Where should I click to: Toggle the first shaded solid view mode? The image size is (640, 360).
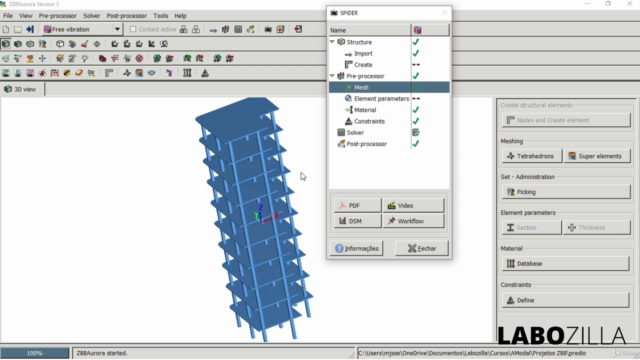6,44
